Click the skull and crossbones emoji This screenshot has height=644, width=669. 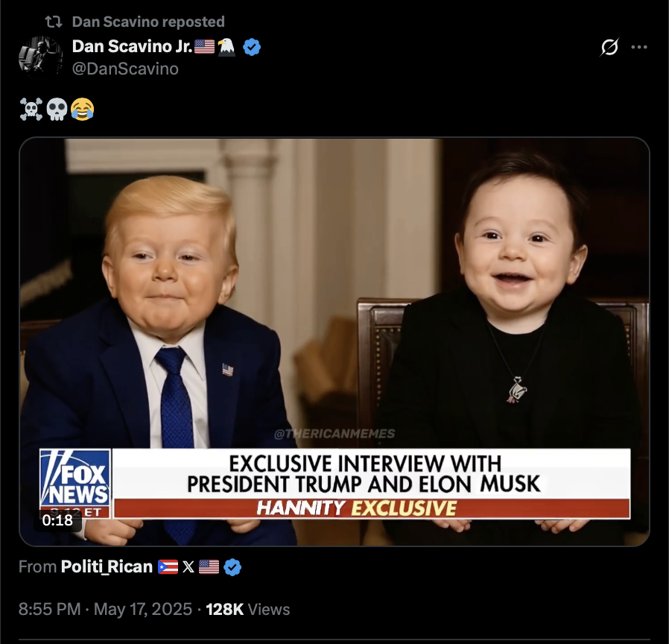pyautogui.click(x=31, y=110)
